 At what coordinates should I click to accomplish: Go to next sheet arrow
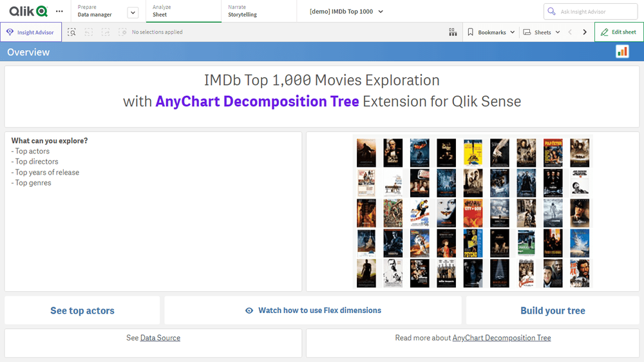point(585,32)
